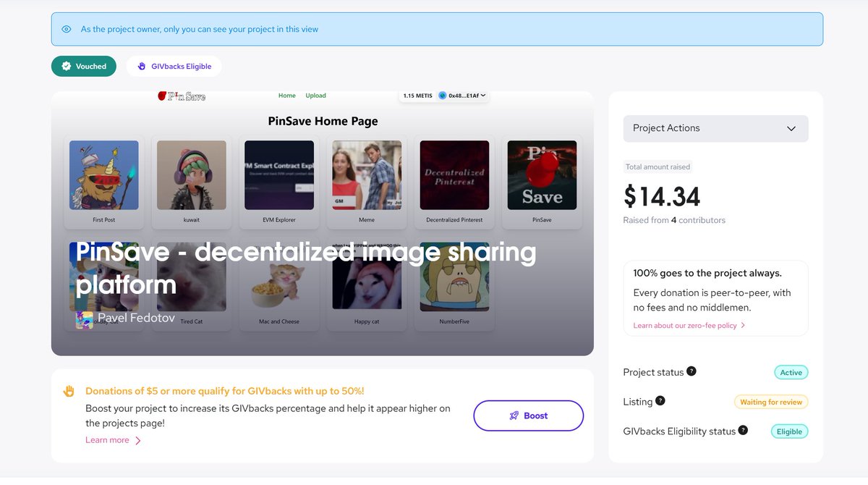Click the Donations of $5 or more heading
The height and width of the screenshot is (485, 868).
coord(225,391)
